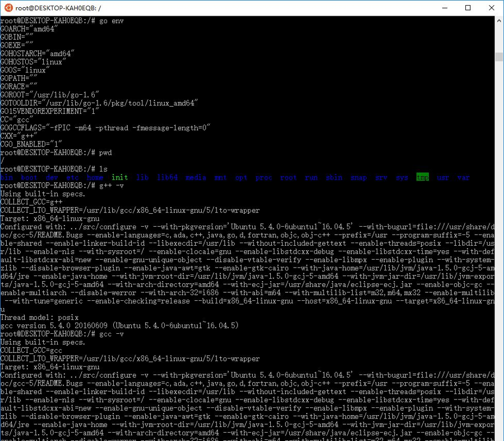
Task: Click the 'sbin' directory name
Action: click(x=334, y=177)
